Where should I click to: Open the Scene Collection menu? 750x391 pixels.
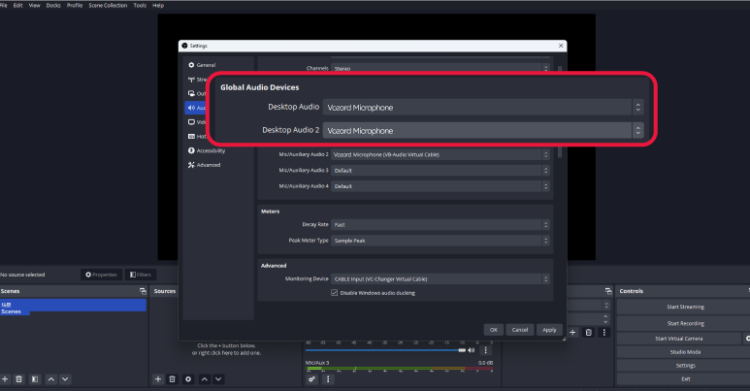click(x=108, y=5)
